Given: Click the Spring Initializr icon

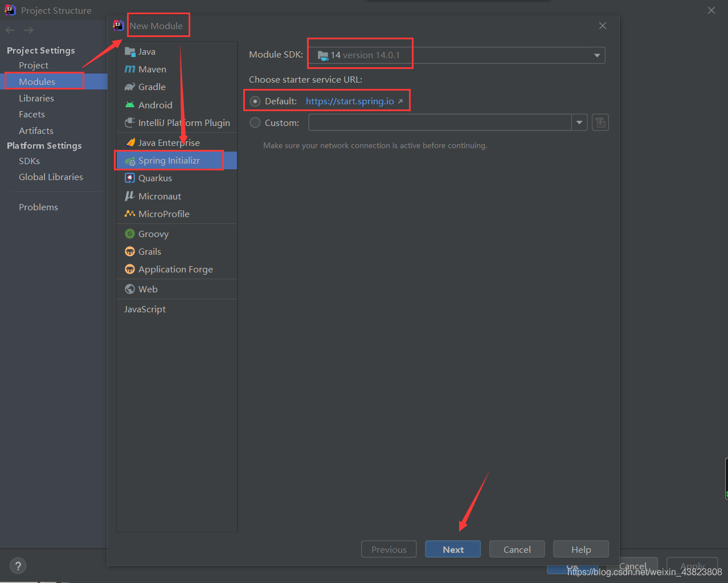Looking at the screenshot, I should tap(130, 161).
